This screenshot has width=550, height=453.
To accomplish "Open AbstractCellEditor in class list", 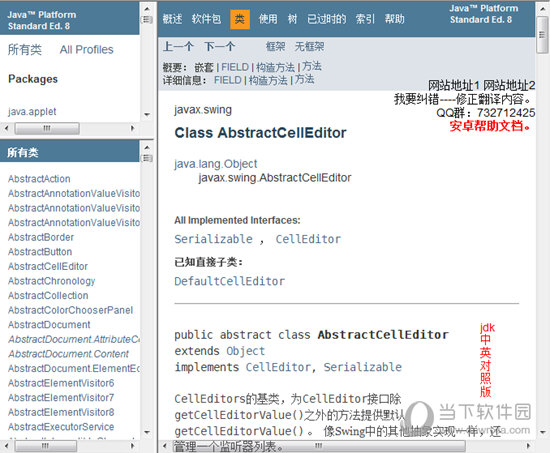I will coord(48,266).
